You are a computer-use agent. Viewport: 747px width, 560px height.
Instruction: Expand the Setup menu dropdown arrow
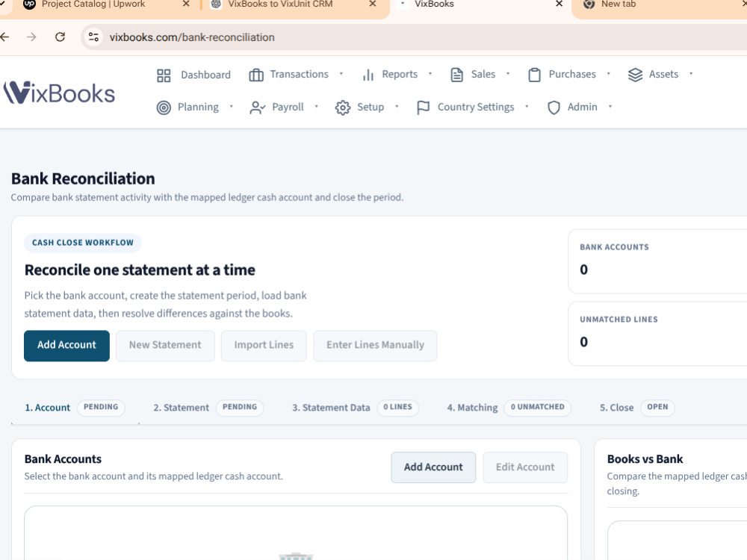(x=397, y=107)
